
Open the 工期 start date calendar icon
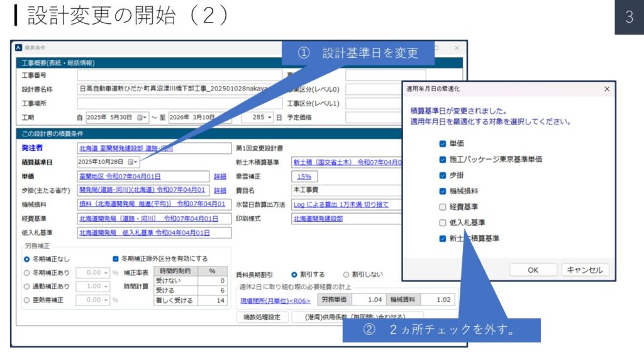pyautogui.click(x=142, y=118)
